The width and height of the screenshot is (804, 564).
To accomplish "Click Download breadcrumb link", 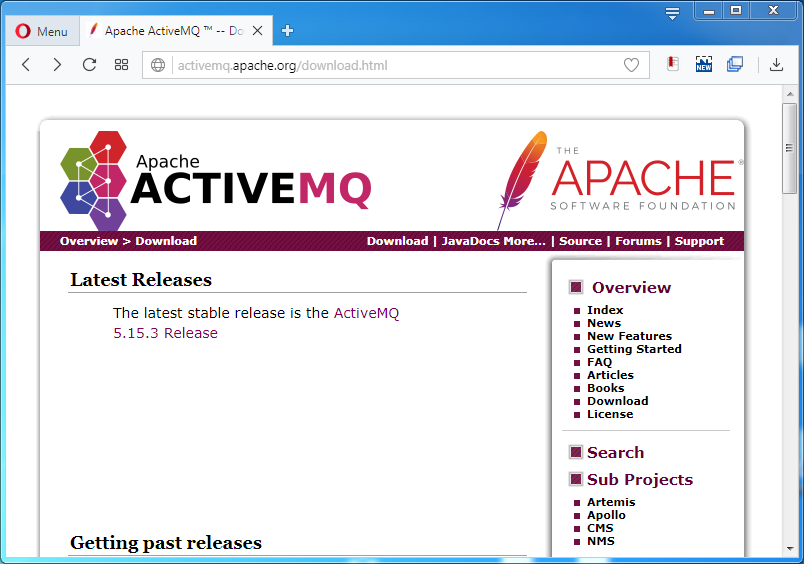I will tap(166, 241).
